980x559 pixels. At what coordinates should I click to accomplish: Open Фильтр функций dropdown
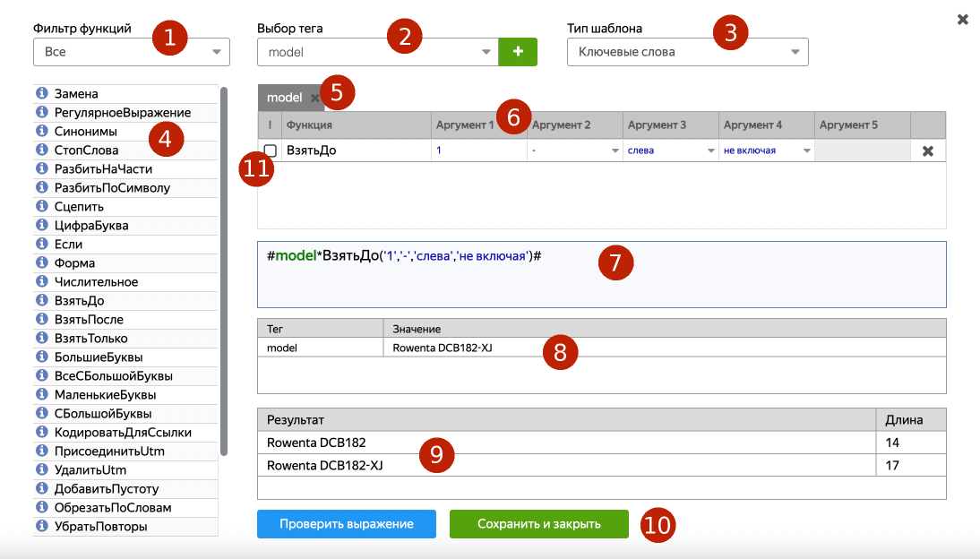(131, 52)
